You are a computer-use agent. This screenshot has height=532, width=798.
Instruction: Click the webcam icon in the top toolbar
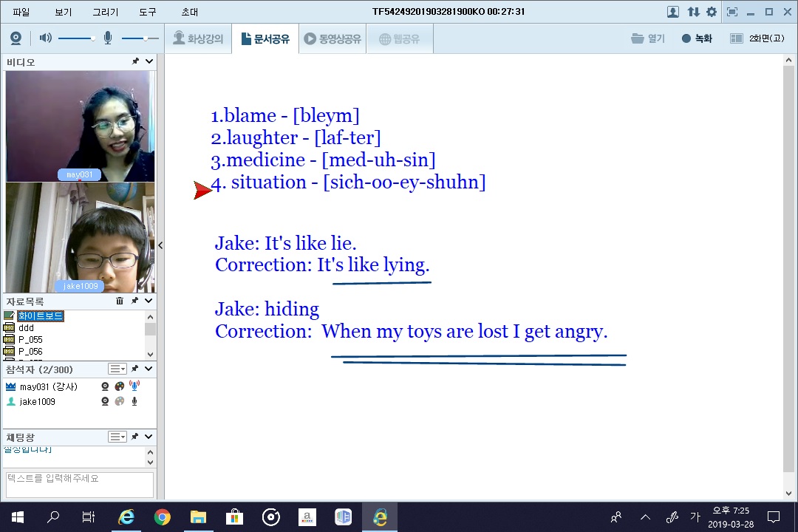click(x=16, y=38)
